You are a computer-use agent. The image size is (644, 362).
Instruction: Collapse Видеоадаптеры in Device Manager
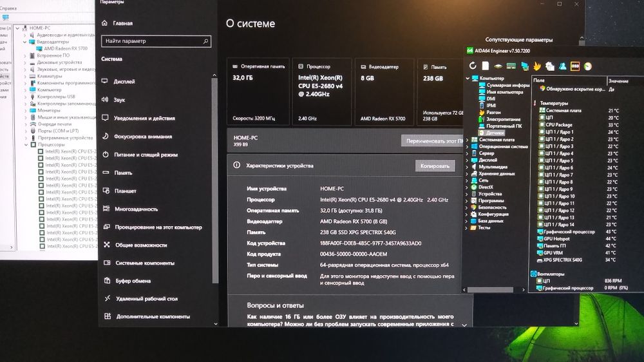(24, 42)
